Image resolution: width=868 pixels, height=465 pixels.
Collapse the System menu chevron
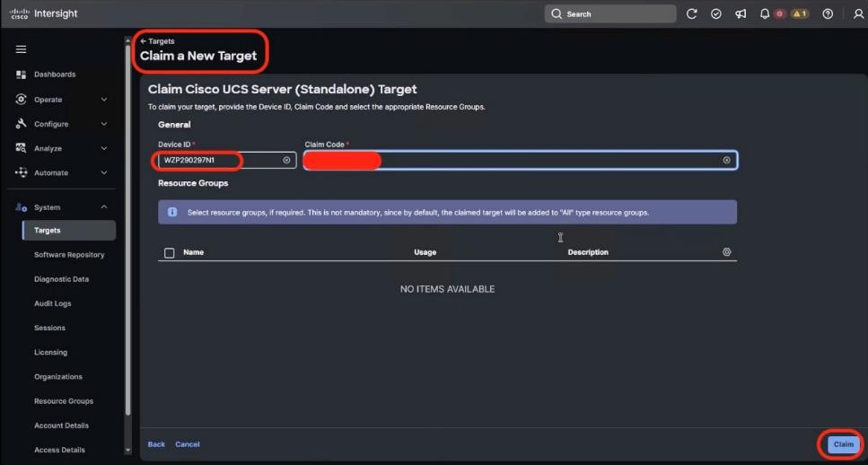[x=104, y=207]
